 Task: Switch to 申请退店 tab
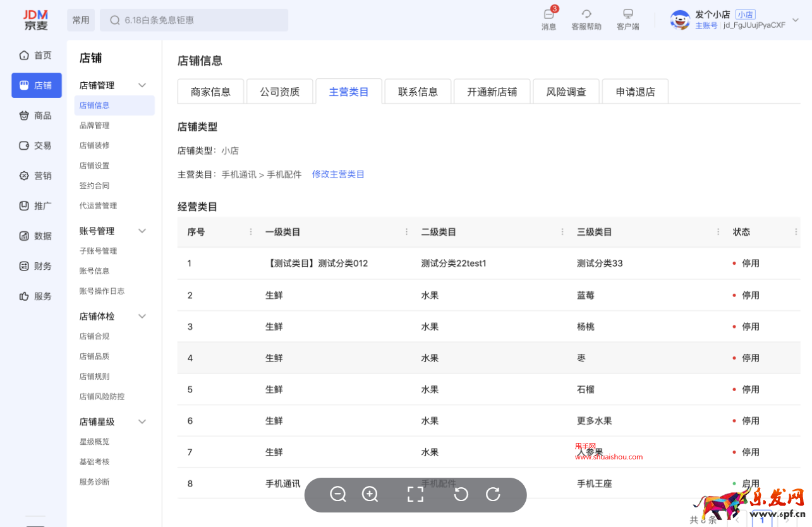635,92
